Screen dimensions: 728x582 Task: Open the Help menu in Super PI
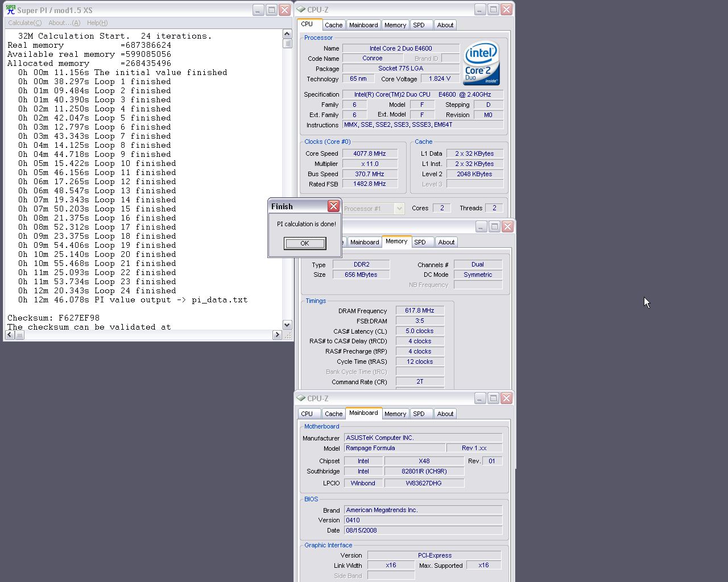click(97, 23)
